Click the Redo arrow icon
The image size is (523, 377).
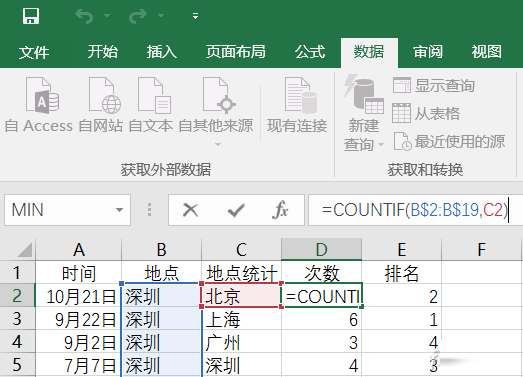[x=138, y=16]
